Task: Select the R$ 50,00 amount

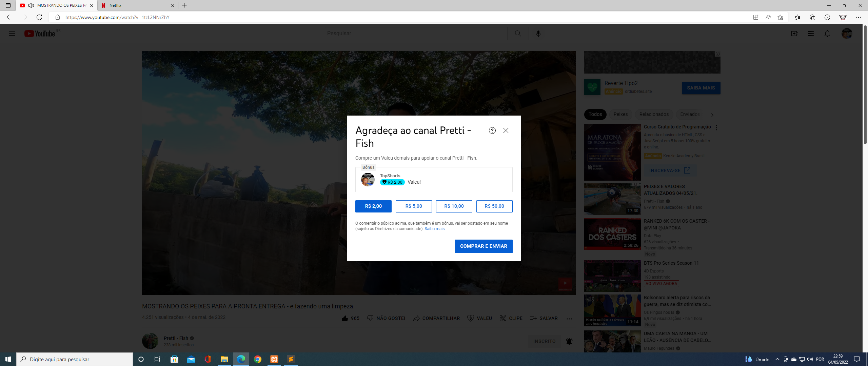Action: pos(494,206)
